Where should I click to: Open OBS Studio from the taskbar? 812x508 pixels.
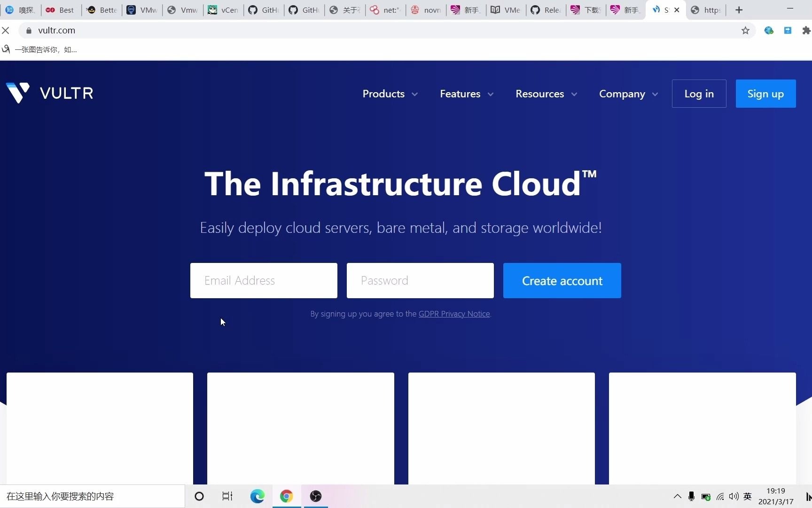point(316,496)
